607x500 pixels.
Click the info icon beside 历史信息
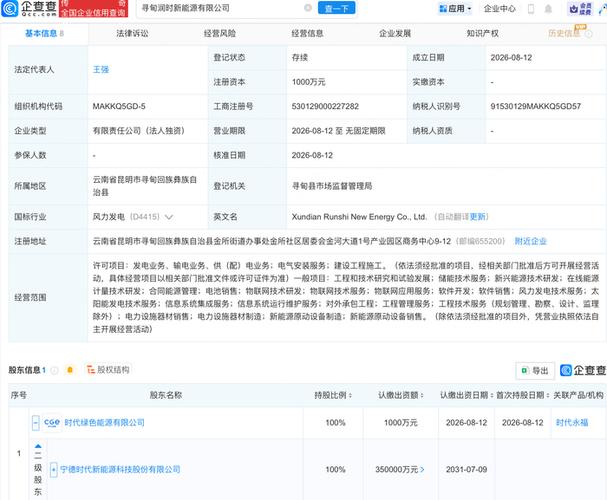coord(588,34)
